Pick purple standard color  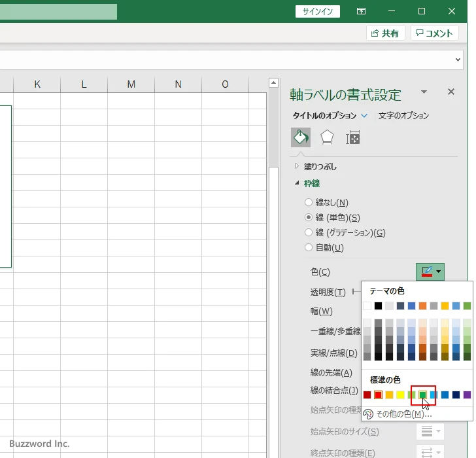[467, 395]
